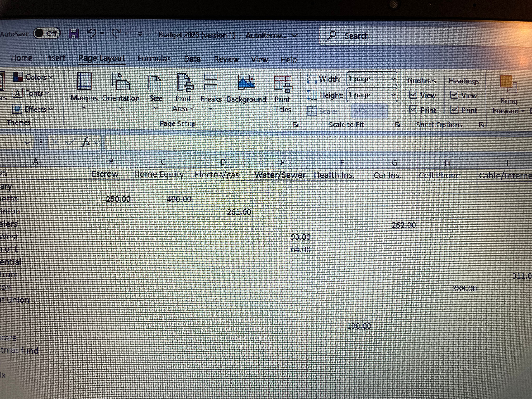This screenshot has height=399, width=532.
Task: Open the file name title dropdown
Action: tap(294, 36)
